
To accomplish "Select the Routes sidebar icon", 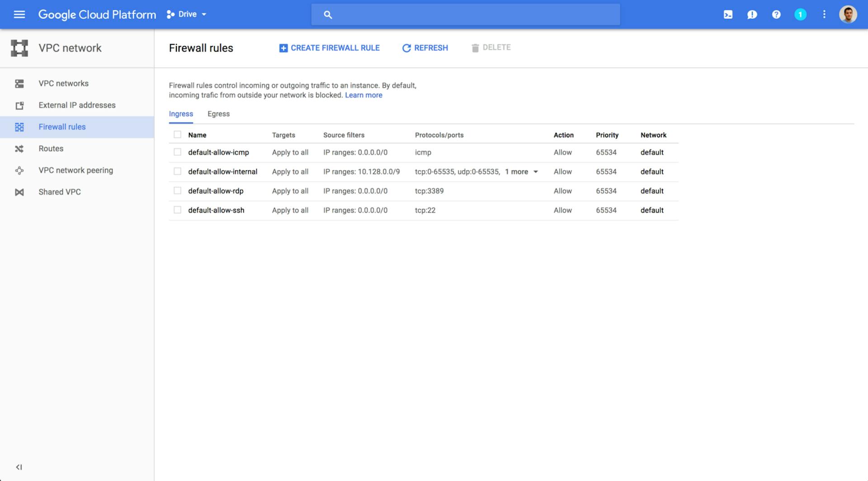I will pyautogui.click(x=19, y=148).
